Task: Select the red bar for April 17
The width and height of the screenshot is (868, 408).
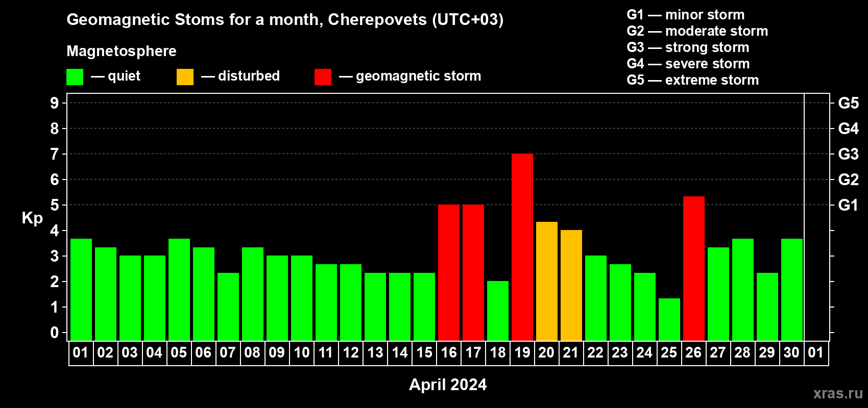Action: (473, 272)
